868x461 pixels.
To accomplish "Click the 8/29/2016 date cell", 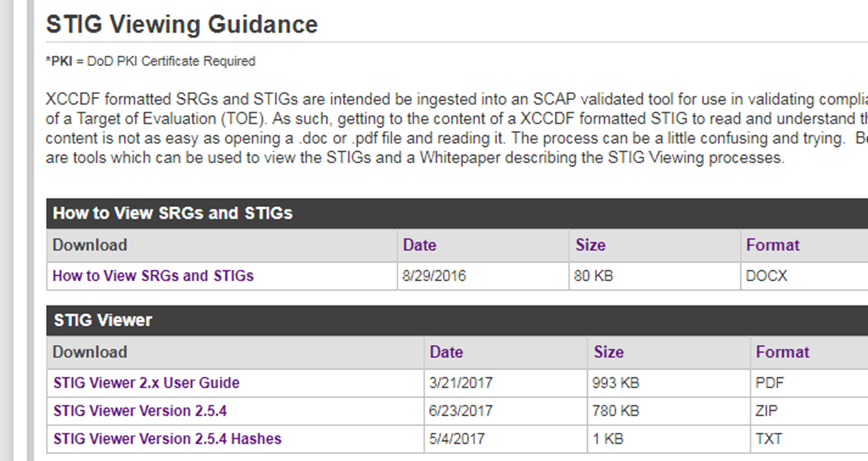I will [x=434, y=276].
